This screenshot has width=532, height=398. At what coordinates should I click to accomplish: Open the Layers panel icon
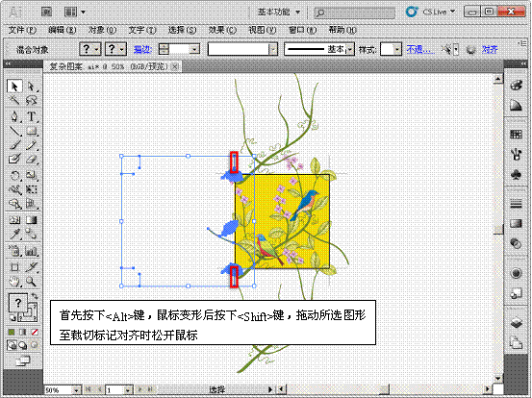[x=516, y=322]
